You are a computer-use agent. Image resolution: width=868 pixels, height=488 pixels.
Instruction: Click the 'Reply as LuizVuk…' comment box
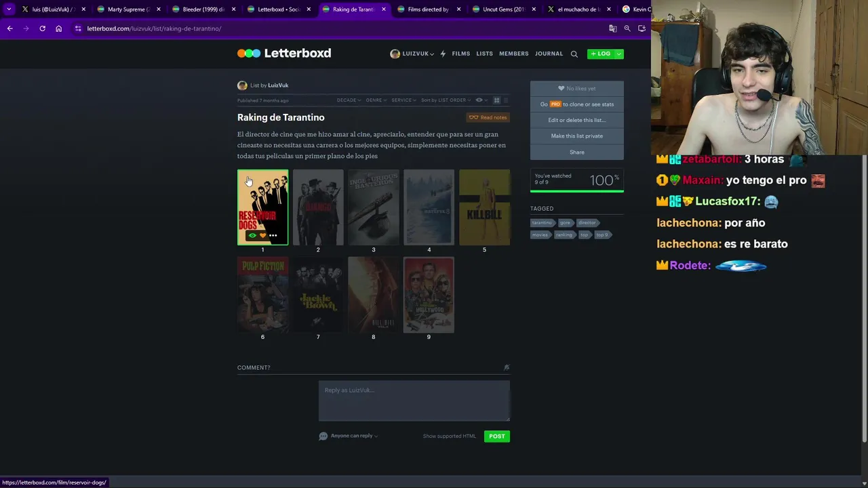414,401
